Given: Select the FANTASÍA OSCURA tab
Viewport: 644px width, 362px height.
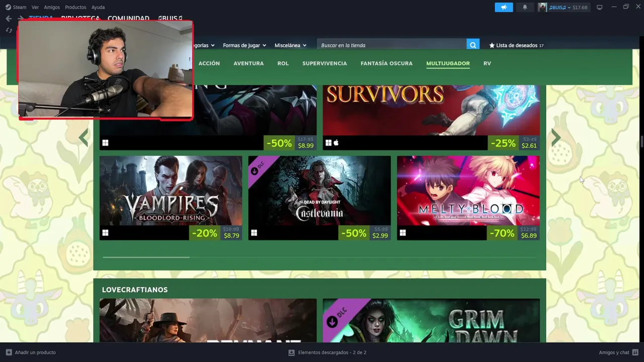Looking at the screenshot, I should pos(386,63).
